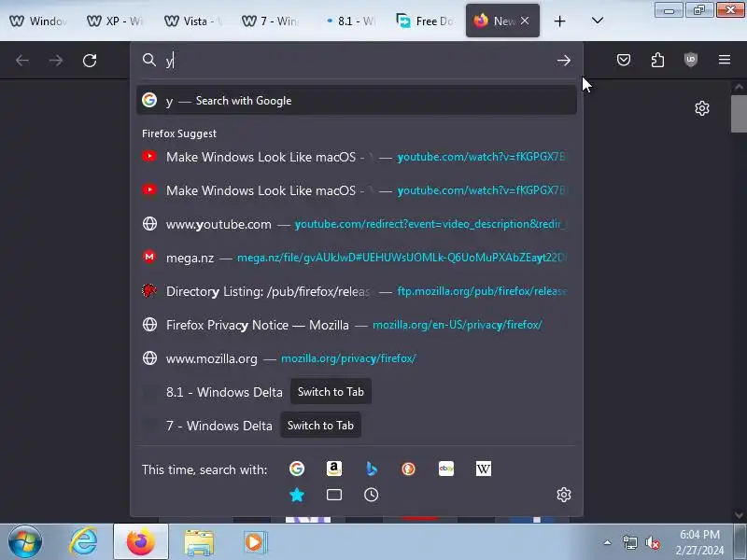Click Firefox taskbar button
This screenshot has width=747, height=560.
[x=141, y=542]
